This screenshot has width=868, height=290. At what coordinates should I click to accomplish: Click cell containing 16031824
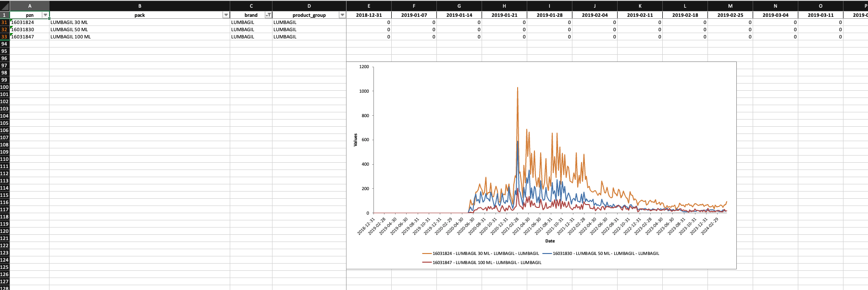pyautogui.click(x=30, y=22)
